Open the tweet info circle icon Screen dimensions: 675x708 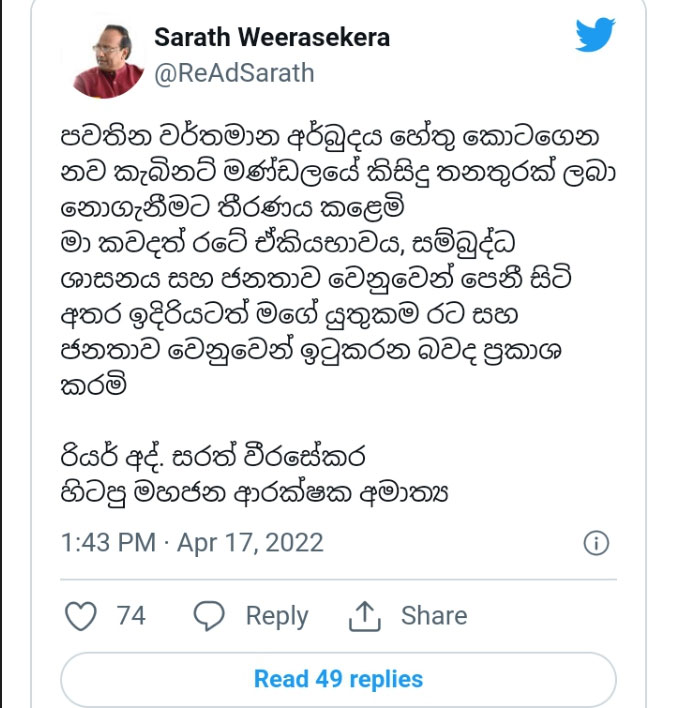pos(595,543)
